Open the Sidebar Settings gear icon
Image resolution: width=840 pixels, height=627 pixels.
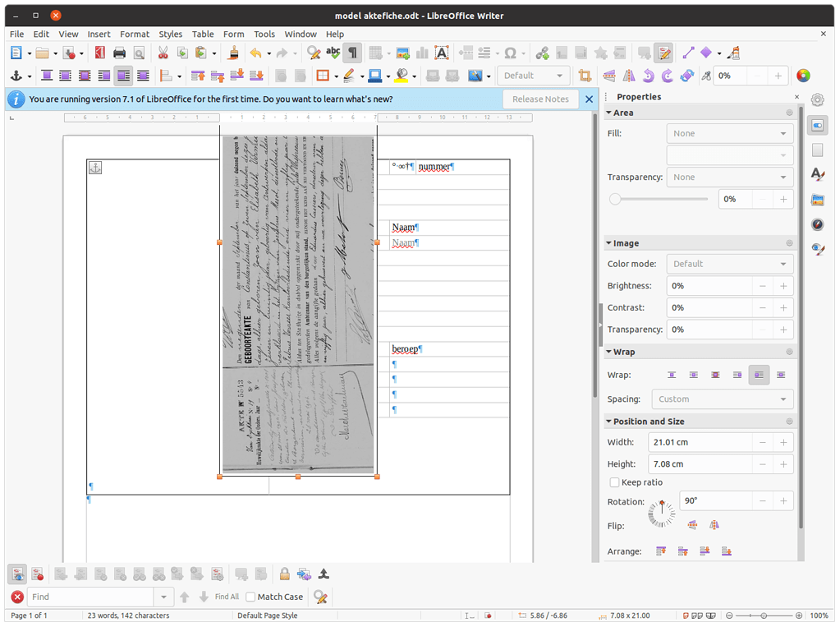(817, 99)
